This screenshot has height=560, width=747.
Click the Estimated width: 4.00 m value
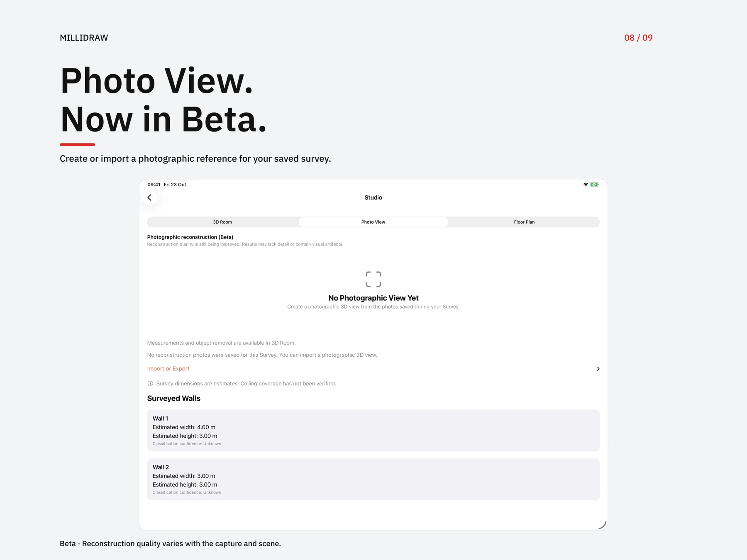[x=184, y=427]
